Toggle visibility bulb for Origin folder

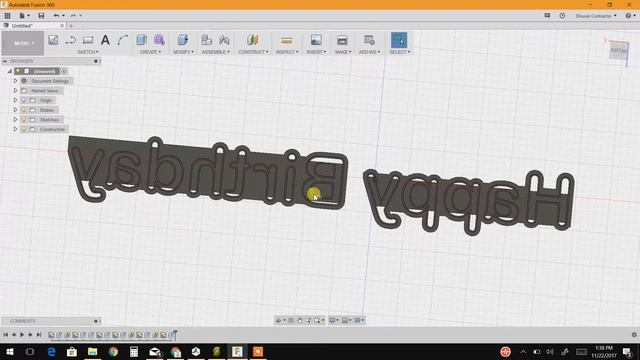[24, 100]
